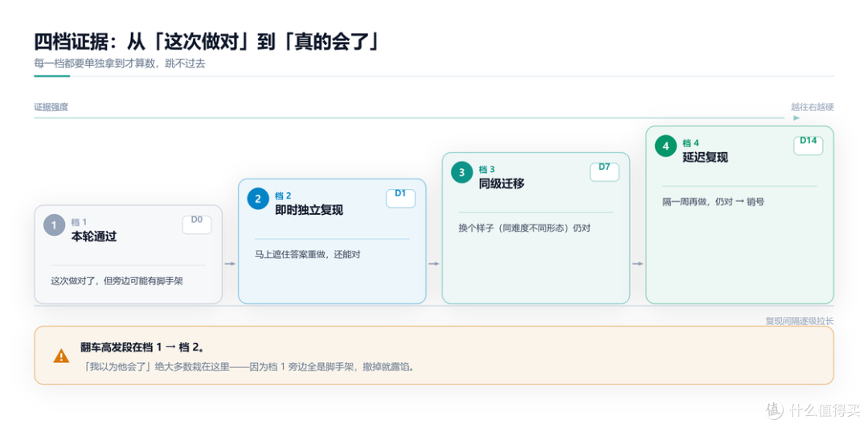
Task: Click the 档 3 label
Action: pos(486,169)
